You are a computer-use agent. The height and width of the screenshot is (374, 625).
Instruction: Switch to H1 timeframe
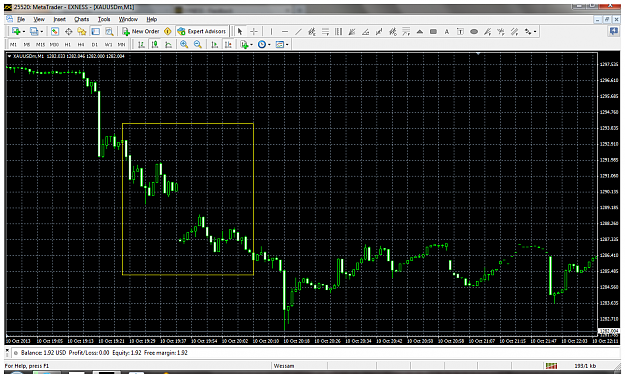(68, 45)
